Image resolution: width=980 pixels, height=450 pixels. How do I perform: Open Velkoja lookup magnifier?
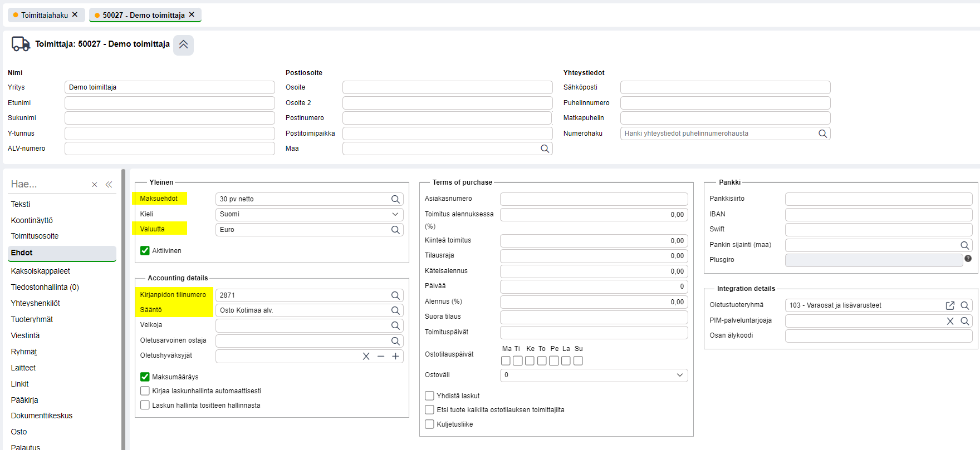pos(395,325)
